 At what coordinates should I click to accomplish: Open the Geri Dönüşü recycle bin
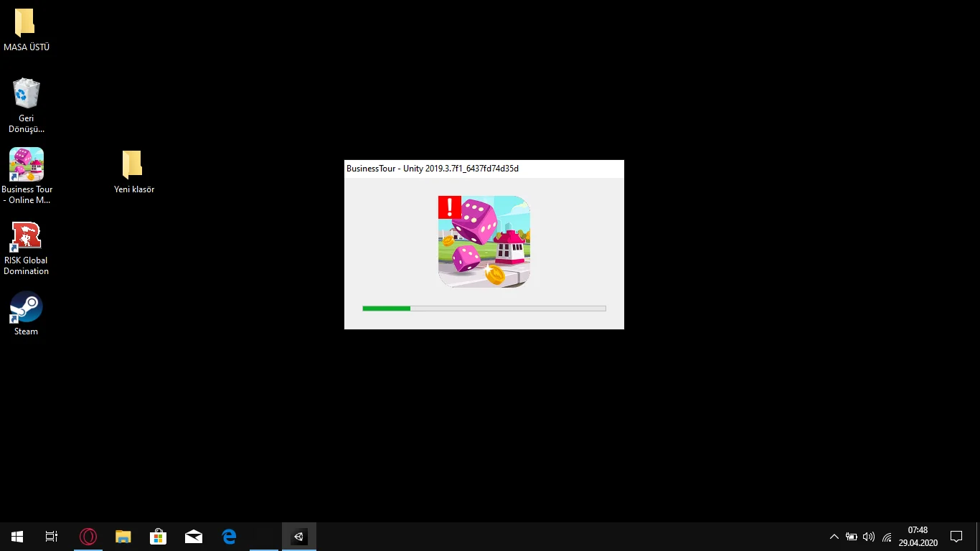pyautogui.click(x=27, y=106)
